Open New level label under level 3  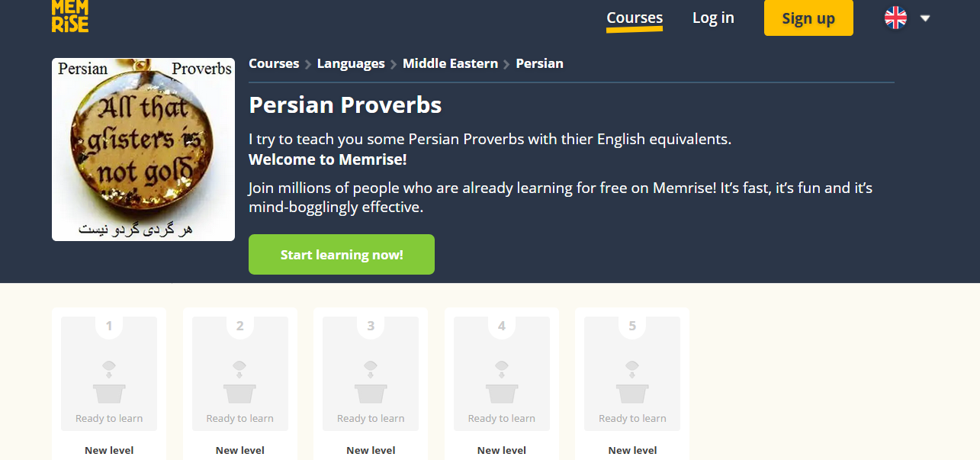pos(371,450)
